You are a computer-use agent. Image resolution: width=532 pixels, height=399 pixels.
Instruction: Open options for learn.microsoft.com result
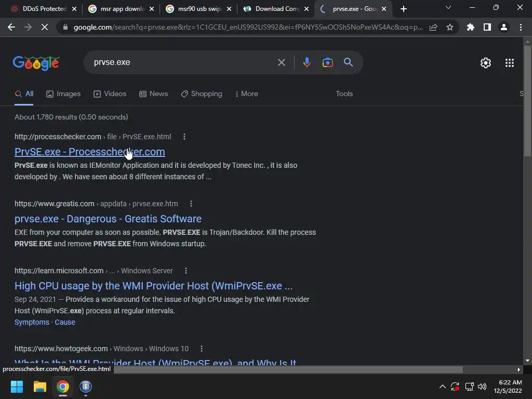185,271
